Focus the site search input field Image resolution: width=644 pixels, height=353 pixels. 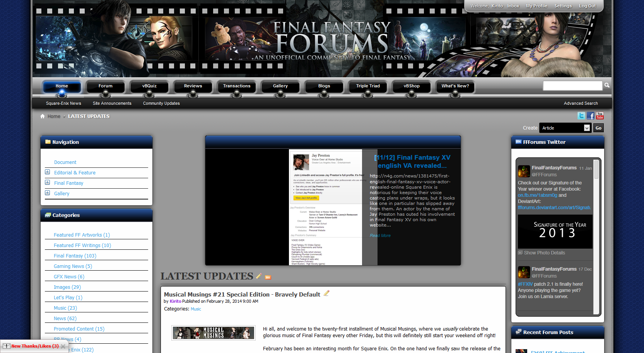tap(572, 85)
